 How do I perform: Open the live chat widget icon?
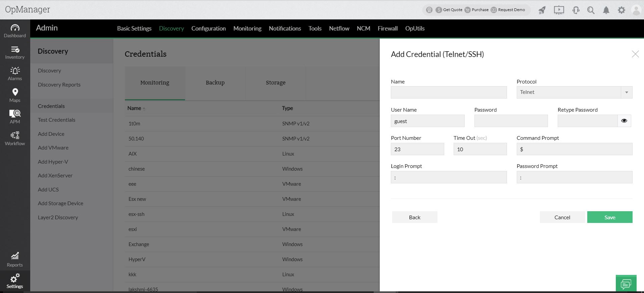[x=626, y=284]
